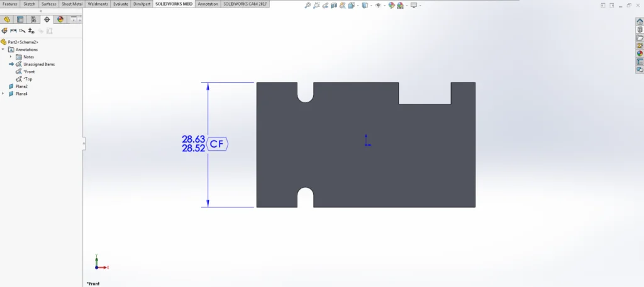Toggle Hide/Show Items eye icon

(377, 5)
